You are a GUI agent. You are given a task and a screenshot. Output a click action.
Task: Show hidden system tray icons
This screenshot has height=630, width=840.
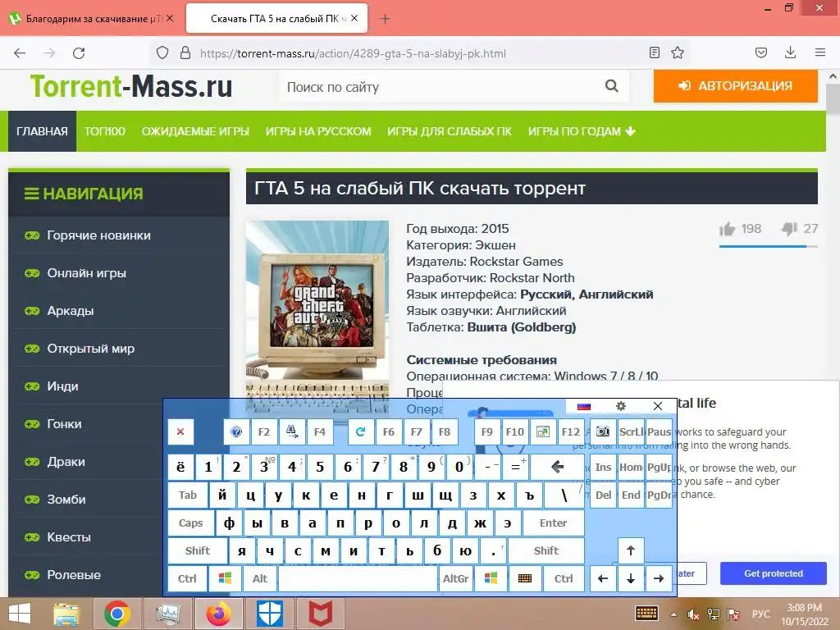(x=674, y=614)
